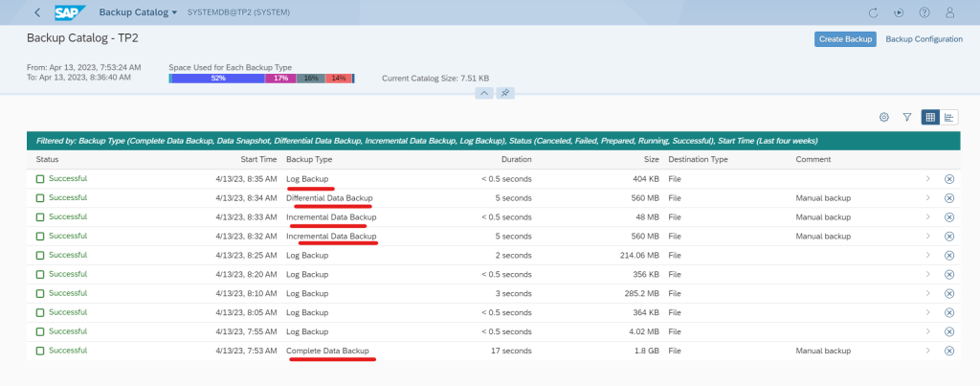Click the Comment column header

tap(813, 160)
